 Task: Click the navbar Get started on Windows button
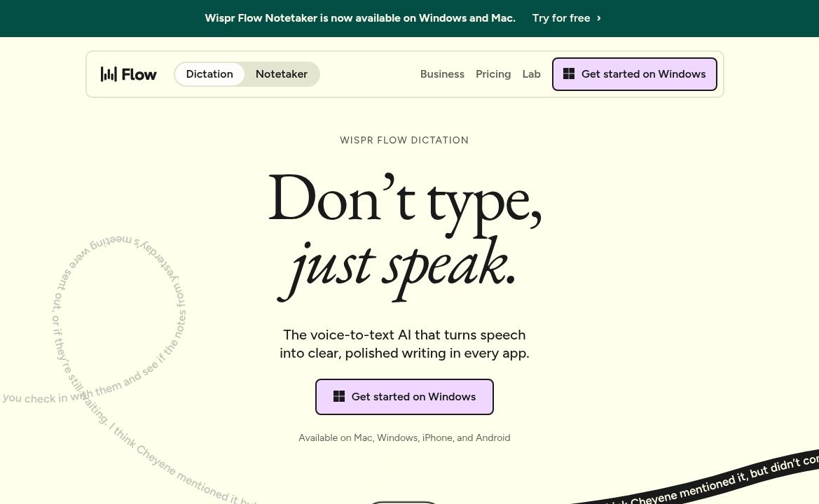point(635,74)
